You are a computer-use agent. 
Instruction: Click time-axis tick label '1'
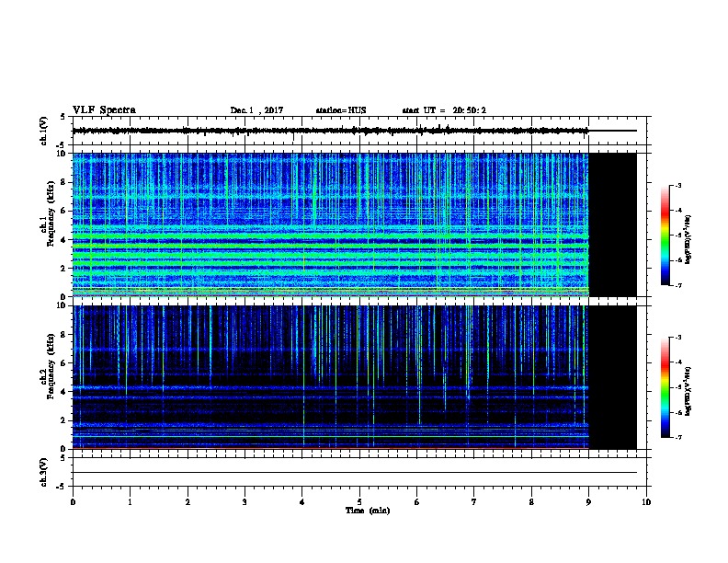tap(130, 501)
